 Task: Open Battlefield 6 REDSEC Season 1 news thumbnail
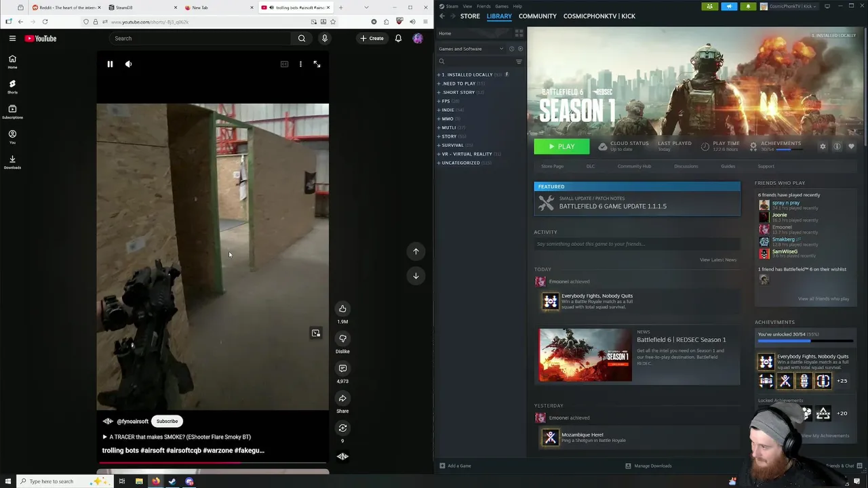point(585,355)
